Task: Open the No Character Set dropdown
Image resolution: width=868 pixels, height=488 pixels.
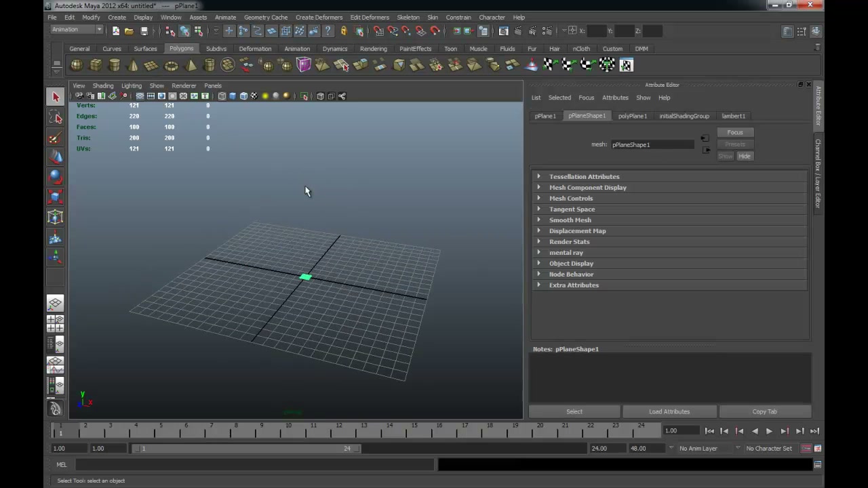Action: click(x=770, y=448)
